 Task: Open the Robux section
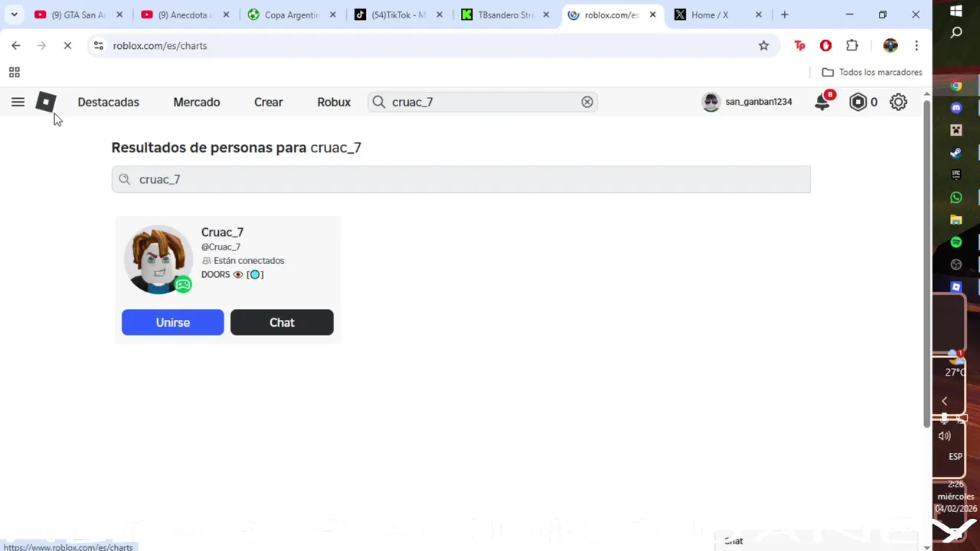tap(334, 102)
